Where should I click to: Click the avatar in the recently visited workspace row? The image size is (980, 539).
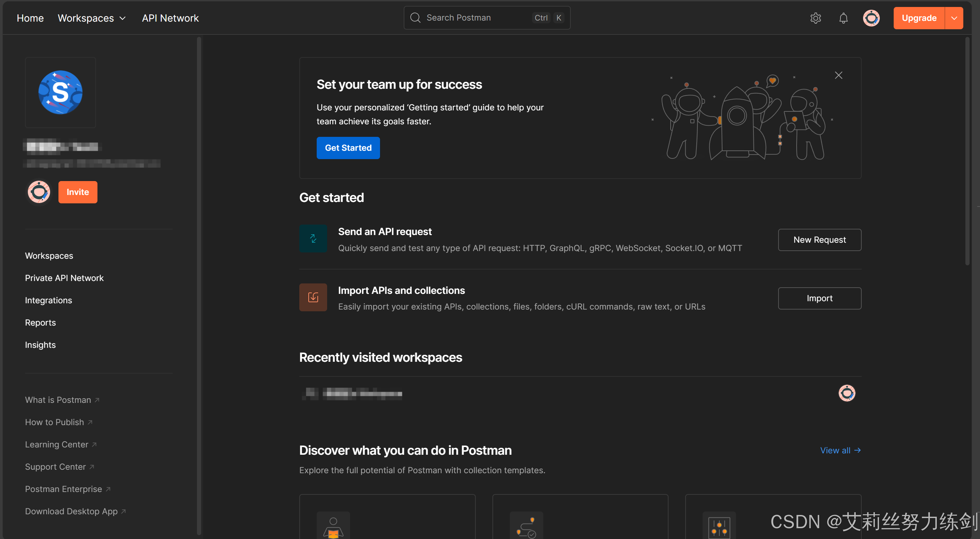click(x=846, y=393)
